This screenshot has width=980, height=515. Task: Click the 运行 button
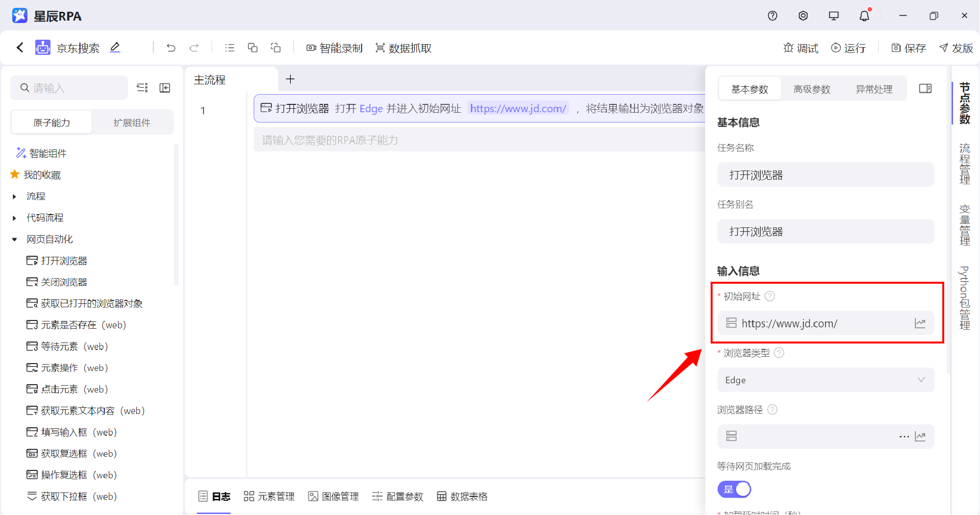[848, 48]
